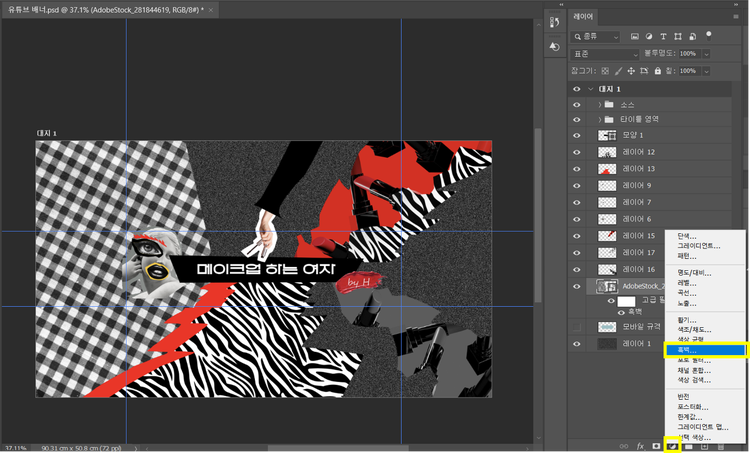Click the add layer mask icon

click(656, 445)
